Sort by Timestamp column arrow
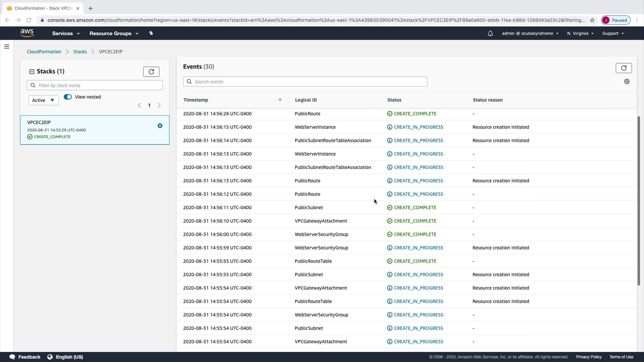Screen dimensions: 644x362 [x=280, y=100]
